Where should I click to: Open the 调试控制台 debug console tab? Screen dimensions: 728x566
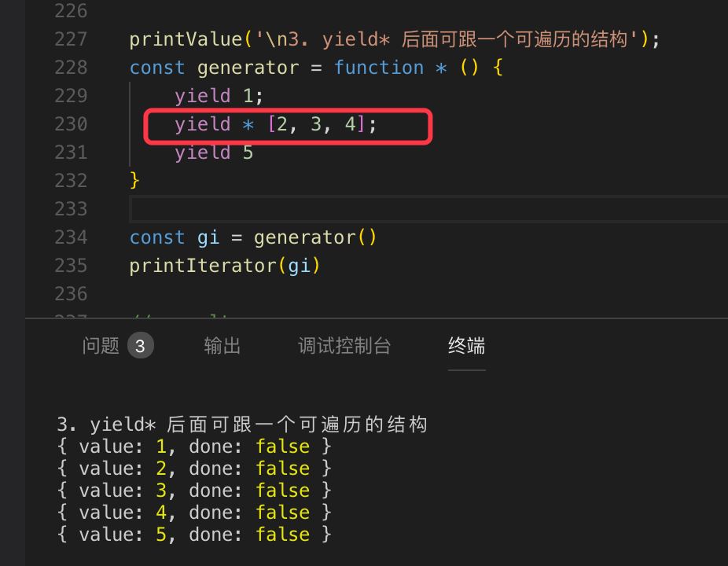tap(344, 346)
